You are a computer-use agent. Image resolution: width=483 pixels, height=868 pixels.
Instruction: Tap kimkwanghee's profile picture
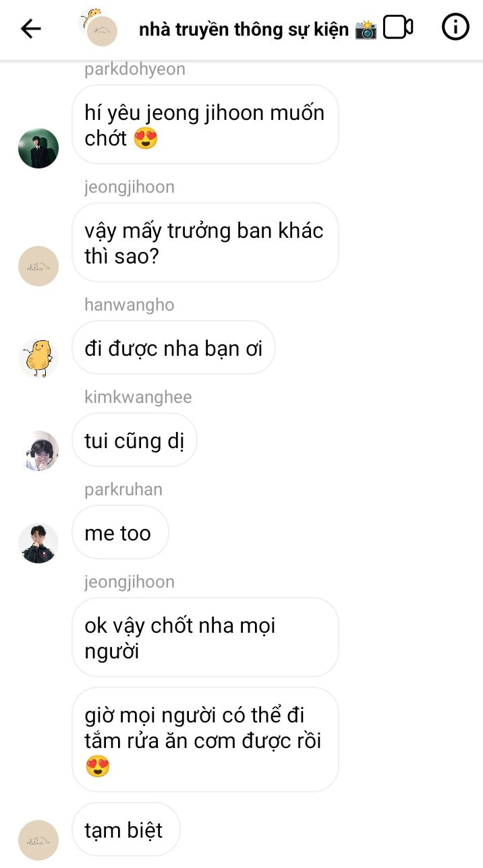click(38, 450)
